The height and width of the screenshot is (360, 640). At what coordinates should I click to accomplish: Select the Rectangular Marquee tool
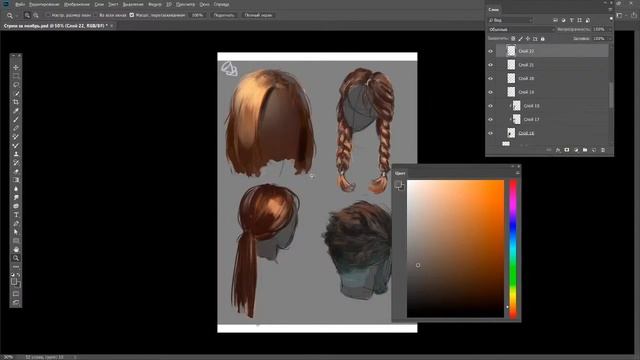click(16, 76)
